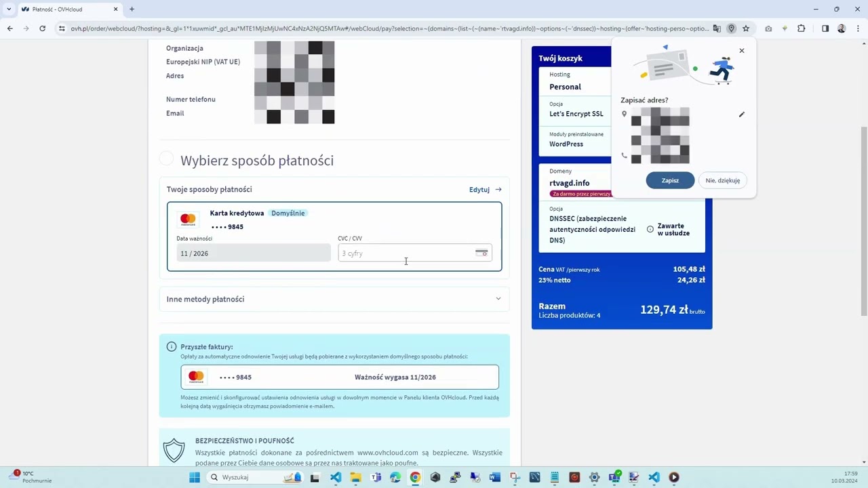Click Nie, dziękuję to decline saving

(x=722, y=180)
